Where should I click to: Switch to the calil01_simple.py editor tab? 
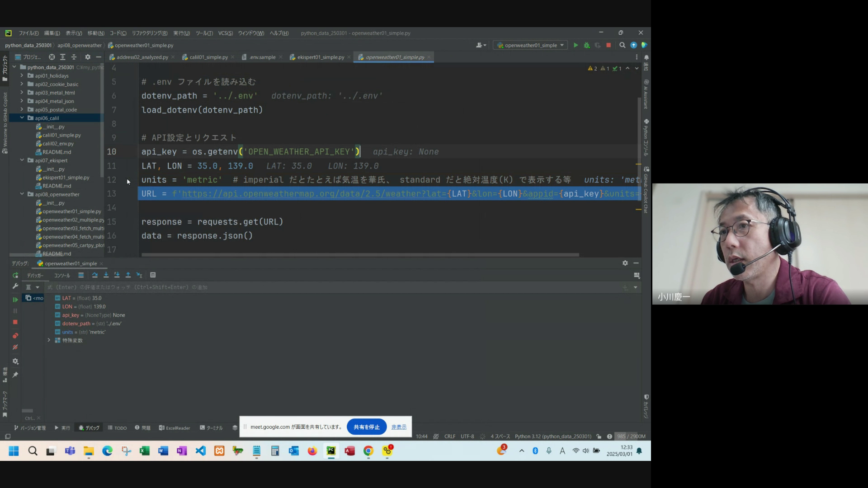208,57
